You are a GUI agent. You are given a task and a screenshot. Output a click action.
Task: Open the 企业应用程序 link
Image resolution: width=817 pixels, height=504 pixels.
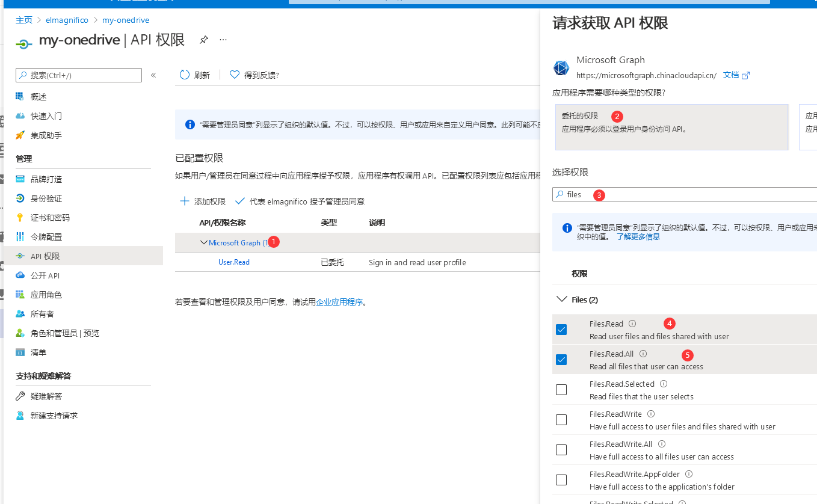point(339,302)
